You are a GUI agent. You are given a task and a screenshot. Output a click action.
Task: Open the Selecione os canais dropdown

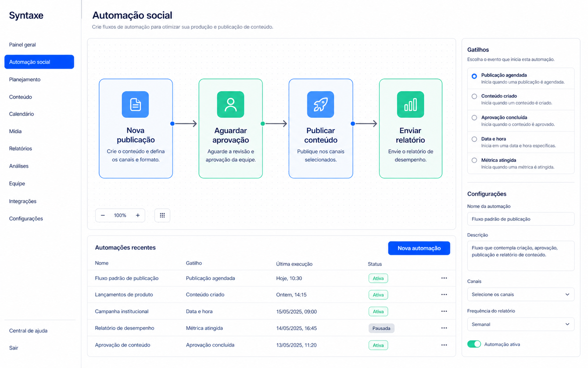point(521,294)
